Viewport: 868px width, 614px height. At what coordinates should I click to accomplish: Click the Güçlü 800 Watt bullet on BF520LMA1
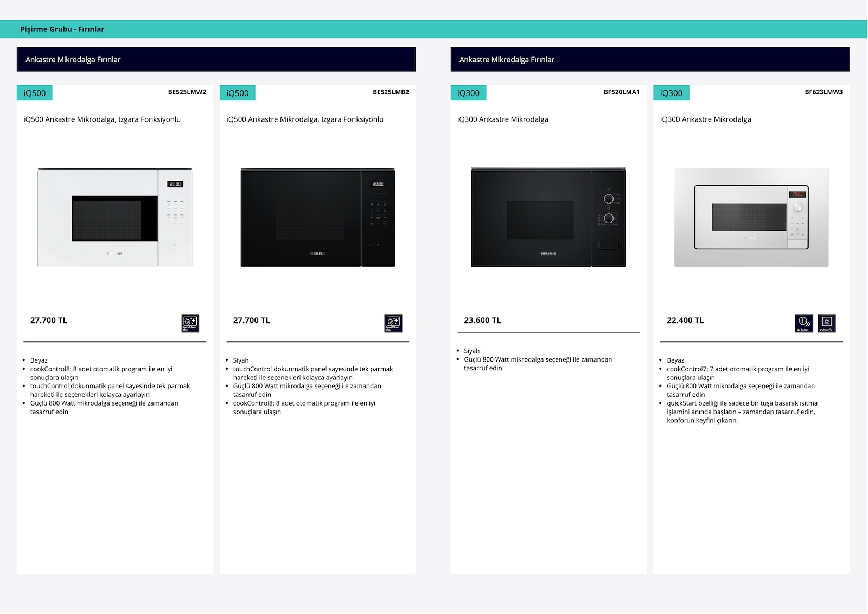tap(538, 364)
